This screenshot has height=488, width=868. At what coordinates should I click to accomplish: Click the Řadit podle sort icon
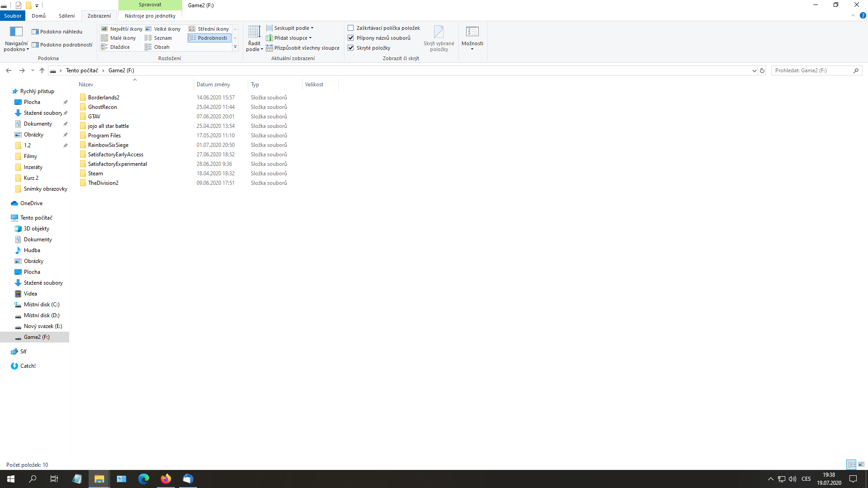254,32
